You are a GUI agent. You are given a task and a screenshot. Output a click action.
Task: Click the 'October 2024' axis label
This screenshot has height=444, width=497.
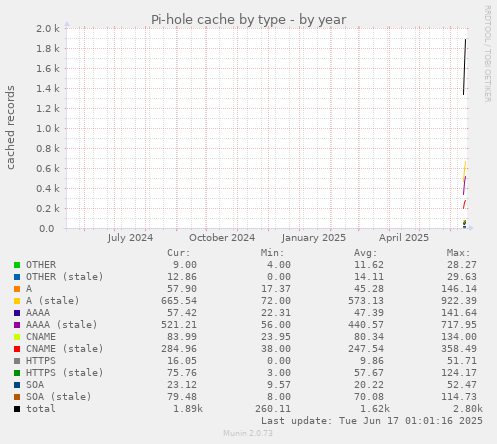point(222,238)
